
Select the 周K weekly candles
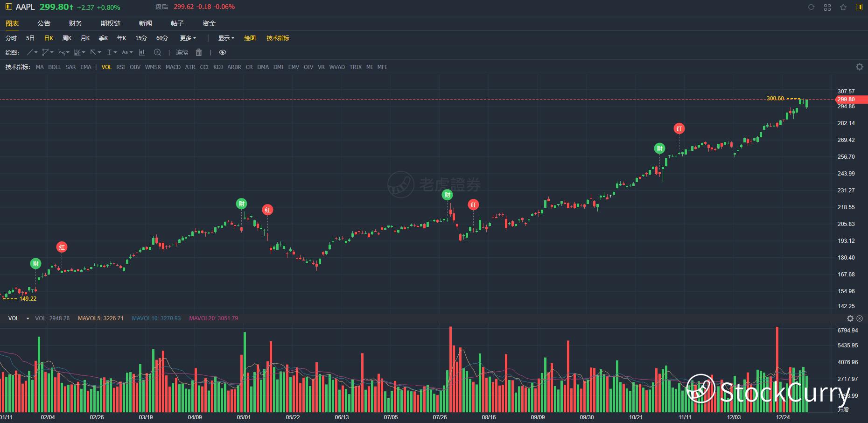click(67, 38)
